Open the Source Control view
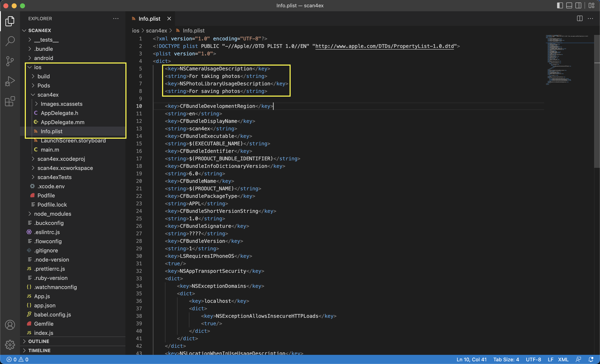600x364 pixels. click(10, 61)
